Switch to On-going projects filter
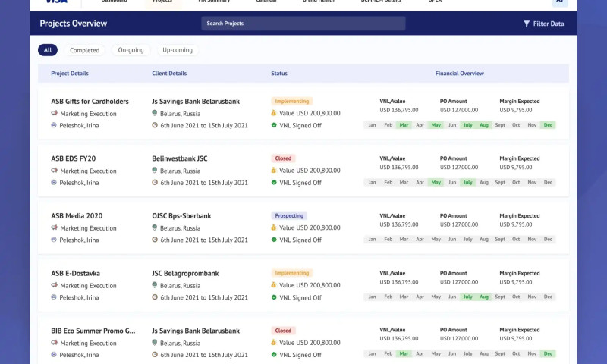This screenshot has width=607, height=364. pyautogui.click(x=131, y=50)
